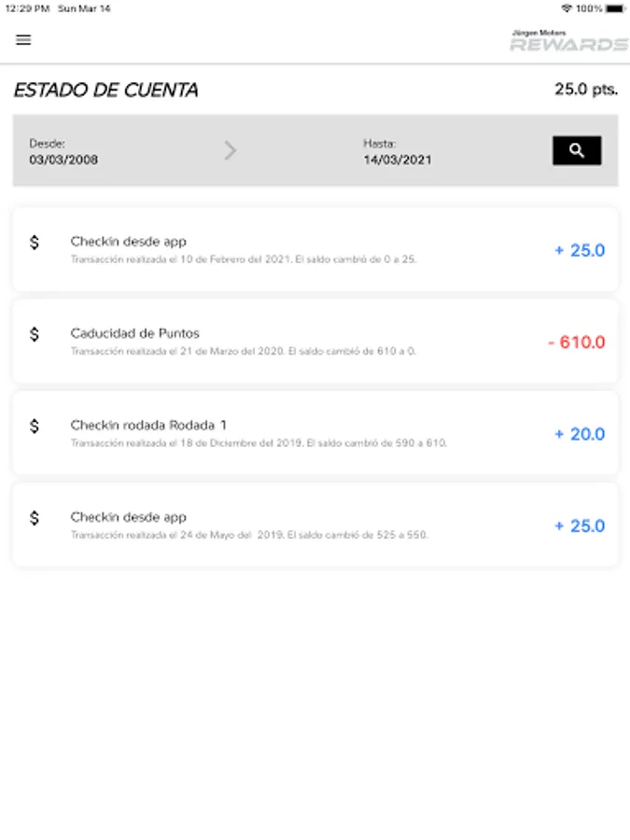Select the May 2019 Checkin desde app entry
Image resolution: width=630 pixels, height=840 pixels.
(x=280, y=525)
